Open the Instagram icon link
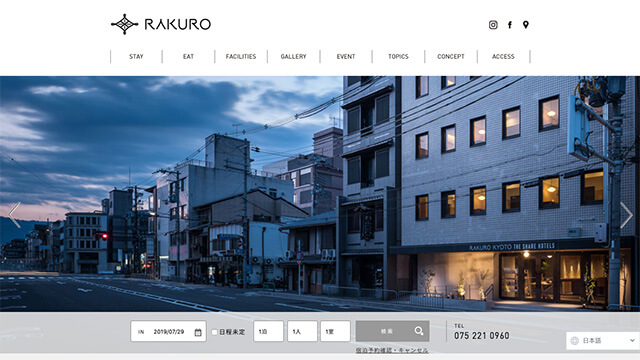The width and height of the screenshot is (640, 360). 493,25
